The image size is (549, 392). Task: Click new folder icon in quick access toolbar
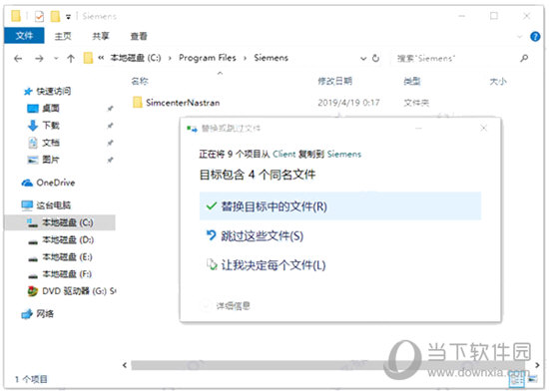click(x=55, y=16)
